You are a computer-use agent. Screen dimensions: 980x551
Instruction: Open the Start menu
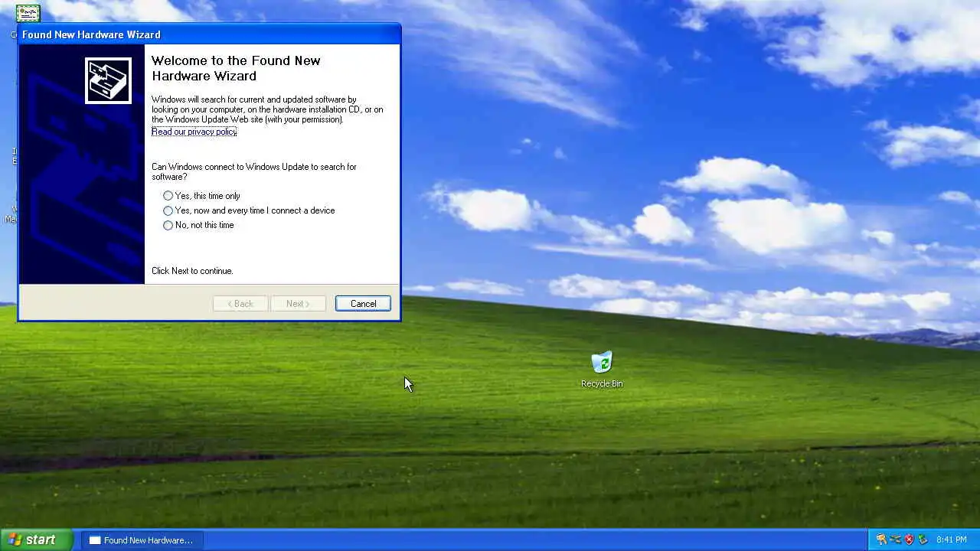pyautogui.click(x=36, y=540)
